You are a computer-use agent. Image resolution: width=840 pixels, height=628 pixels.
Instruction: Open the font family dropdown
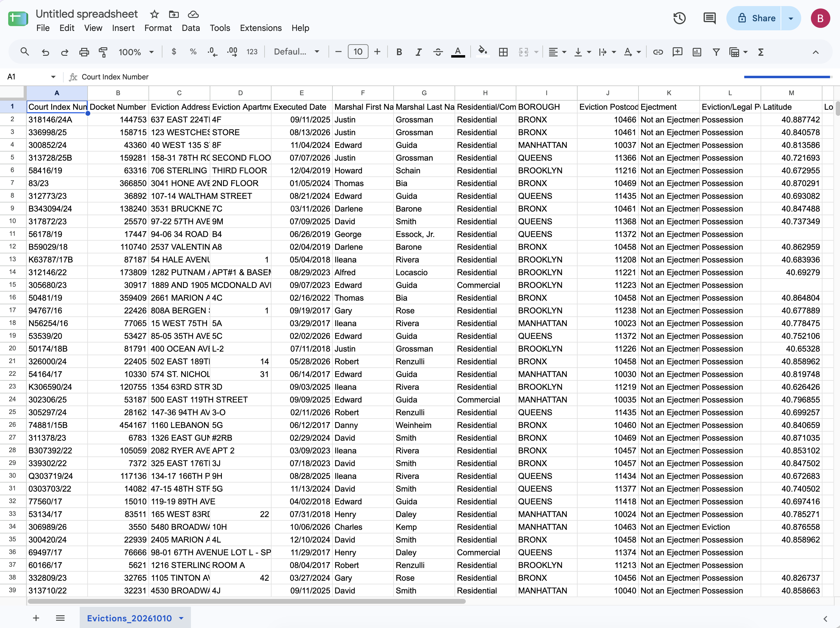click(297, 52)
